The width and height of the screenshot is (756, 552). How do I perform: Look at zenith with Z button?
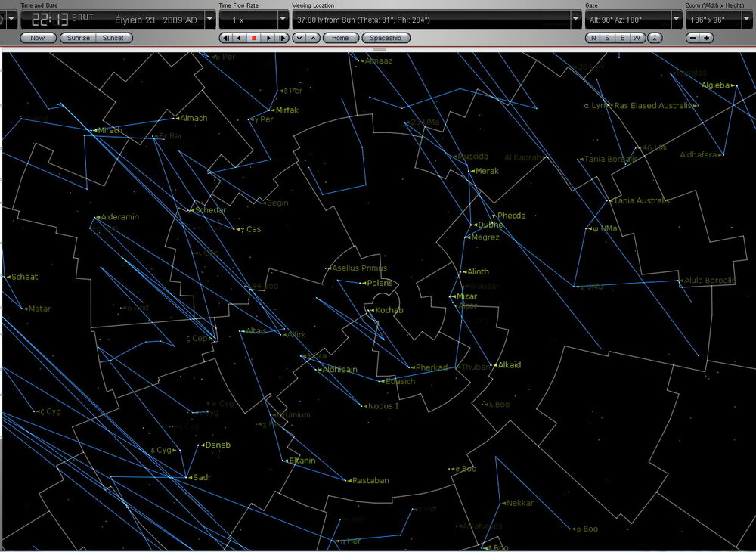coord(655,38)
